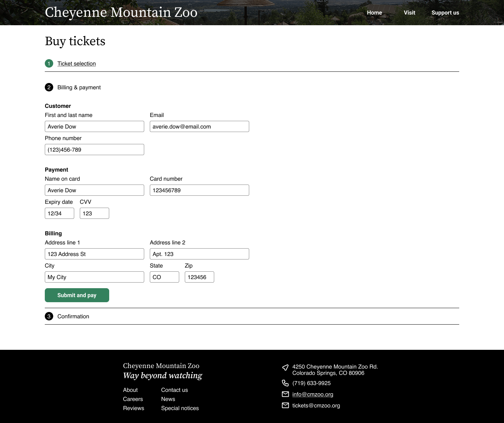Focus the Address line 1 field
The height and width of the screenshot is (423, 504).
94,254
